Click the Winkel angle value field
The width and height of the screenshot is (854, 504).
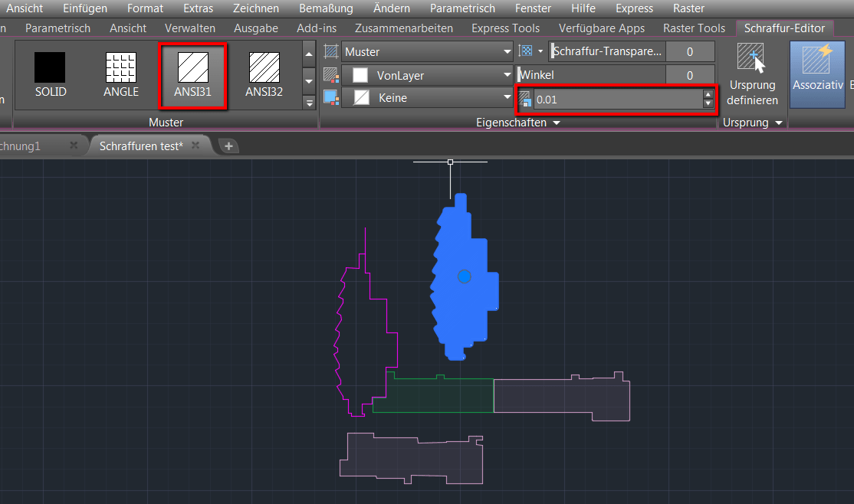pyautogui.click(x=690, y=75)
